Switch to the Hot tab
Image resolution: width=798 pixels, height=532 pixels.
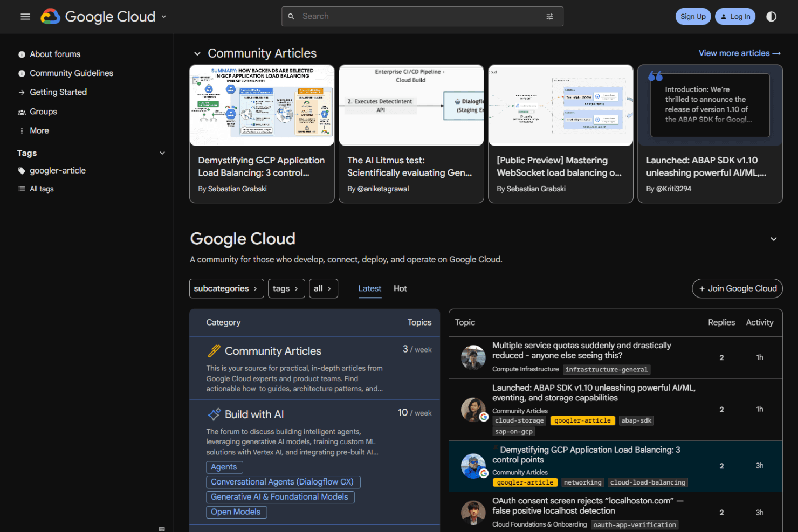400,288
